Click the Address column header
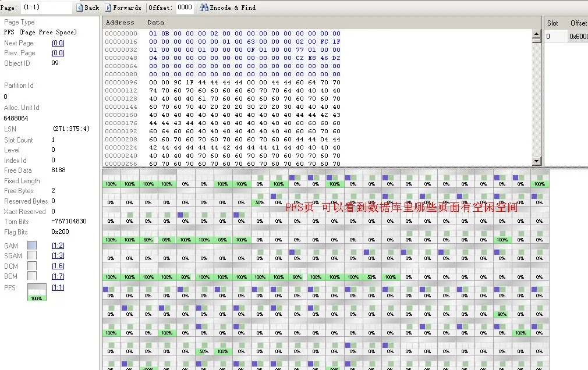The width and height of the screenshot is (588, 370). tap(120, 22)
